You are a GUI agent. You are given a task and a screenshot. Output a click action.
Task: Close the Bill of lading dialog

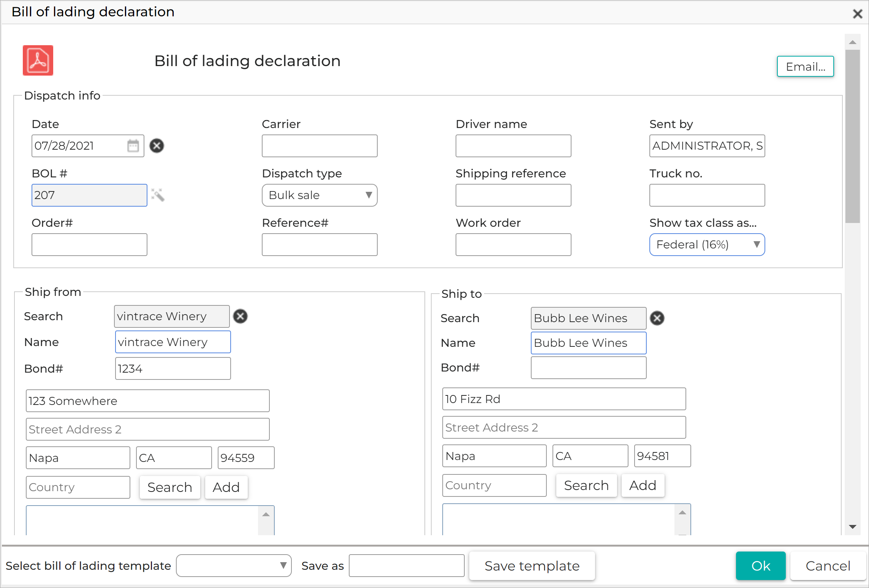point(857,14)
